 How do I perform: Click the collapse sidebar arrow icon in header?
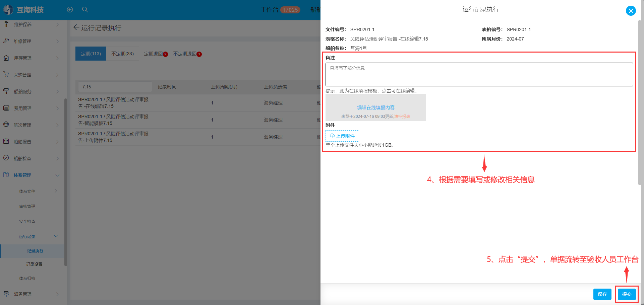pyautogui.click(x=70, y=10)
